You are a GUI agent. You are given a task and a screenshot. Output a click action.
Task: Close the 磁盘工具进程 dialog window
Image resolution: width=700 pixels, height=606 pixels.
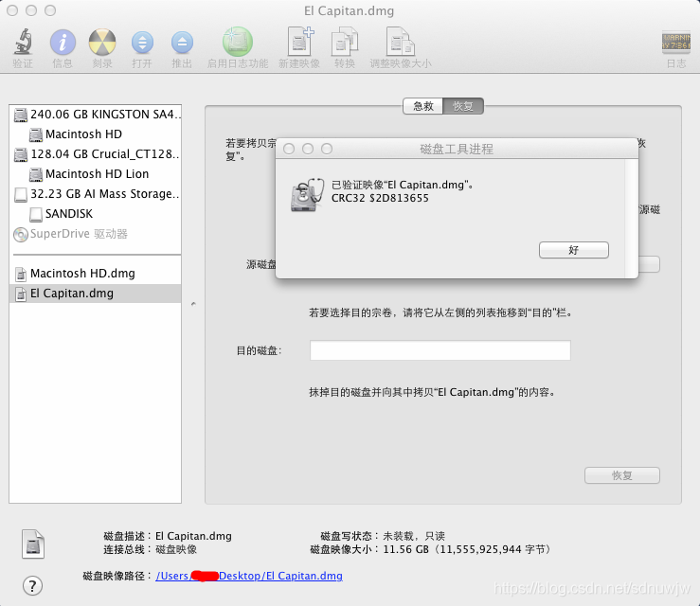(289, 149)
